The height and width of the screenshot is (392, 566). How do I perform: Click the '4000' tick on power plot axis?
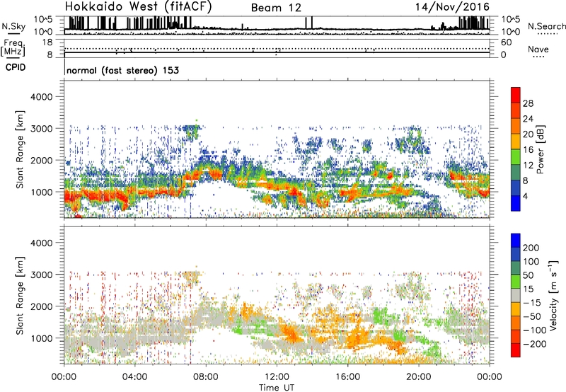[42, 97]
